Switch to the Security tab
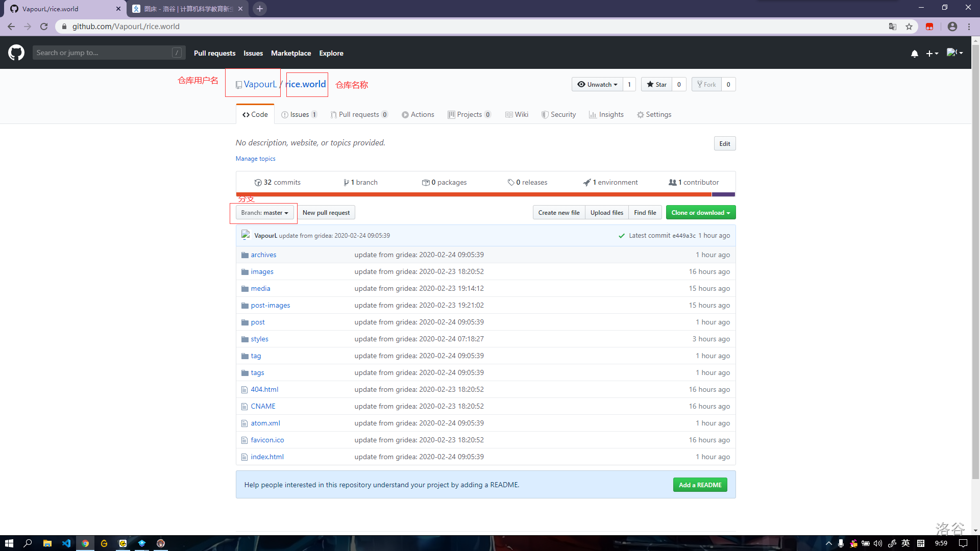The height and width of the screenshot is (551, 980). (558, 114)
